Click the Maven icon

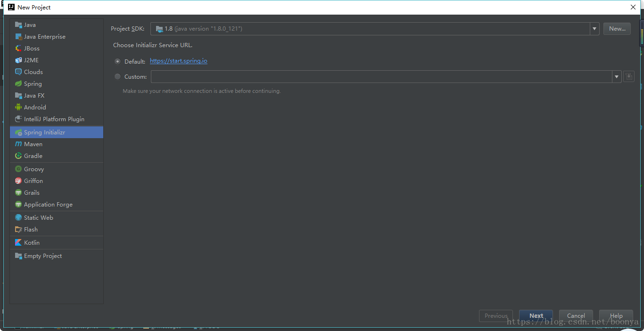18,144
